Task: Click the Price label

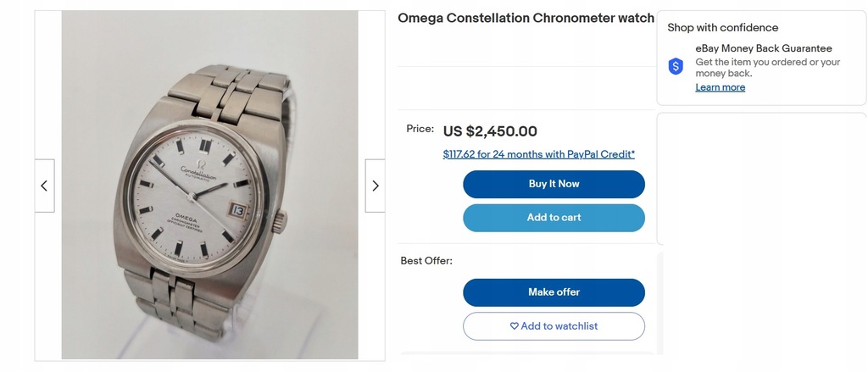Action: click(x=420, y=129)
